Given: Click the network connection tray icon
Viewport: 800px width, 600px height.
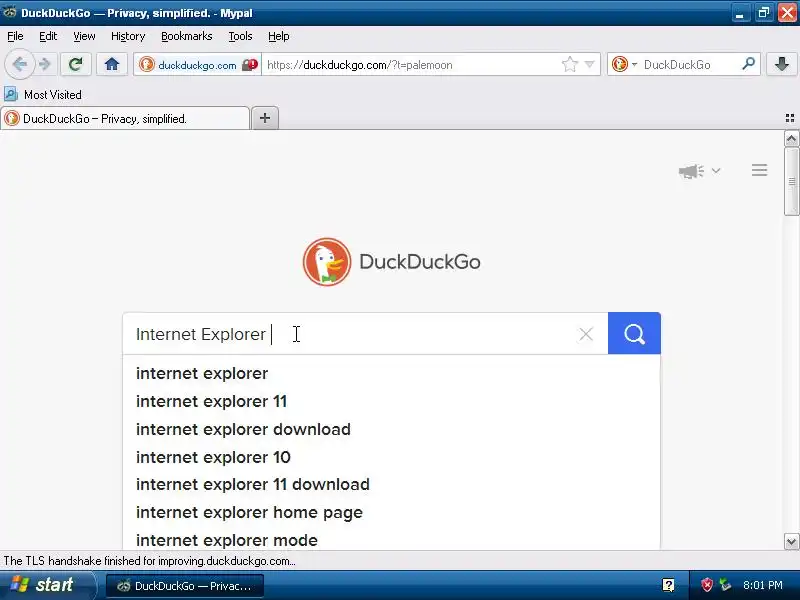Looking at the screenshot, I should tap(725, 585).
